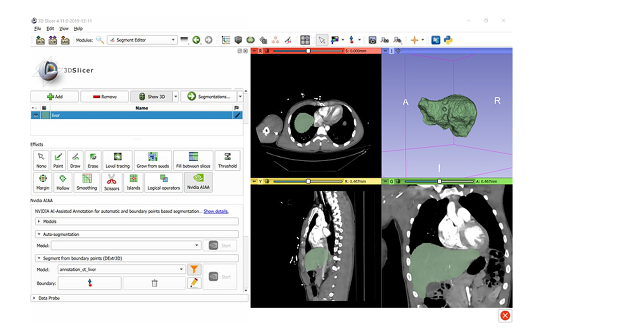Open the Segmentations button dropdown arrow
Image resolution: width=644 pixels, height=333 pixels.
tap(240, 97)
